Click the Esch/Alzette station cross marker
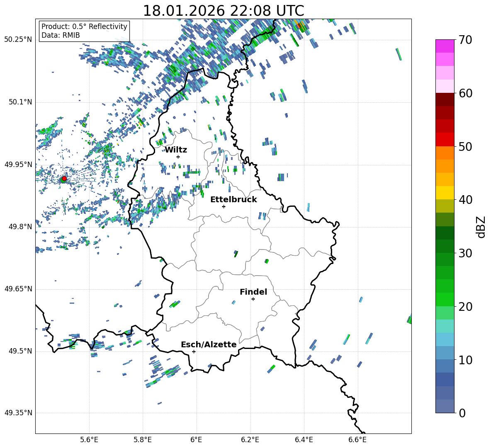 click(194, 351)
